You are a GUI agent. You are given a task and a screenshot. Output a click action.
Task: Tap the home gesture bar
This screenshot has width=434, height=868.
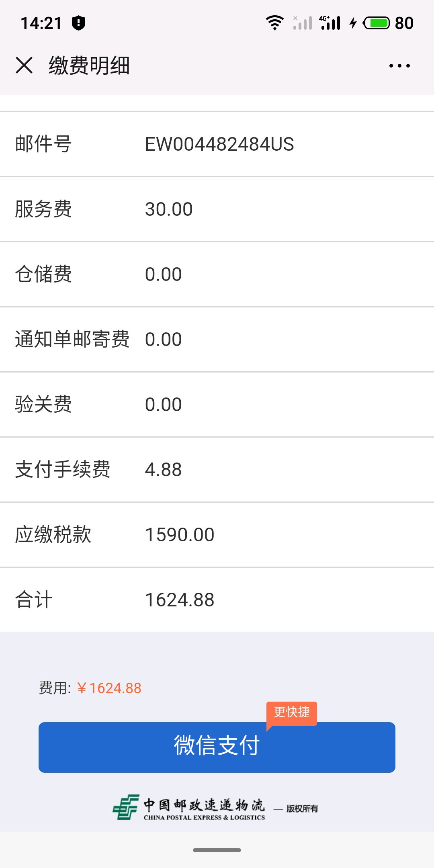pyautogui.click(x=217, y=850)
